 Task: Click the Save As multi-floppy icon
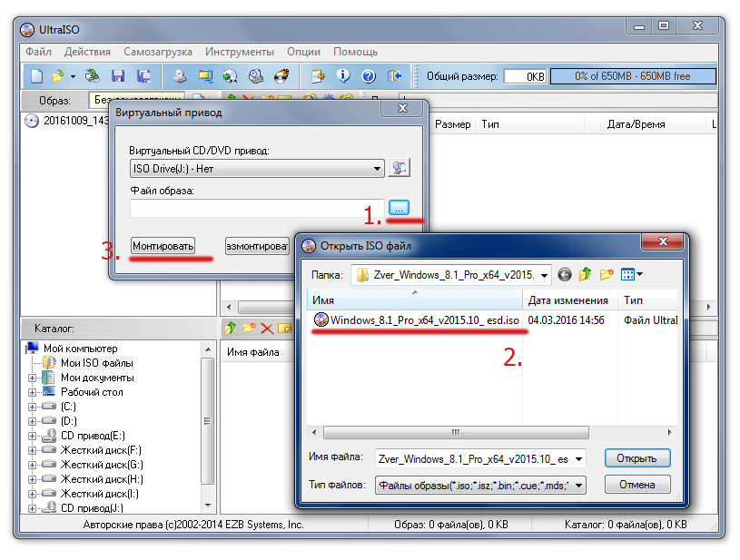click(143, 76)
